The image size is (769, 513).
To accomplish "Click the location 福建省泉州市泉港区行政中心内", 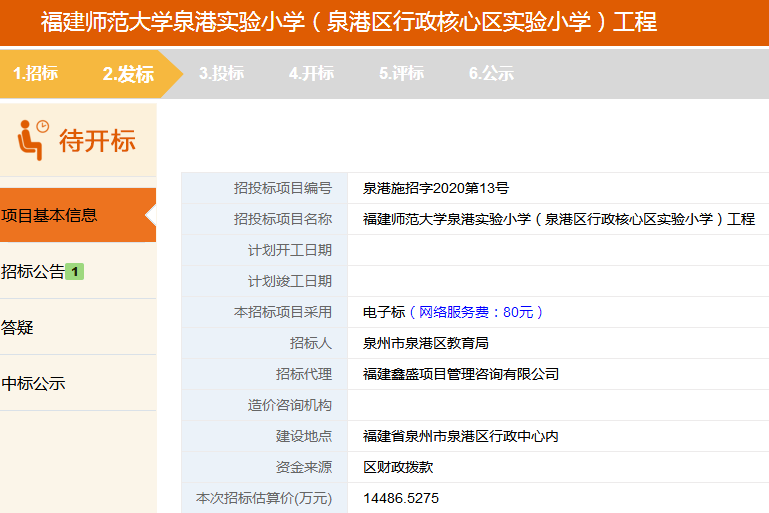I will tap(461, 436).
